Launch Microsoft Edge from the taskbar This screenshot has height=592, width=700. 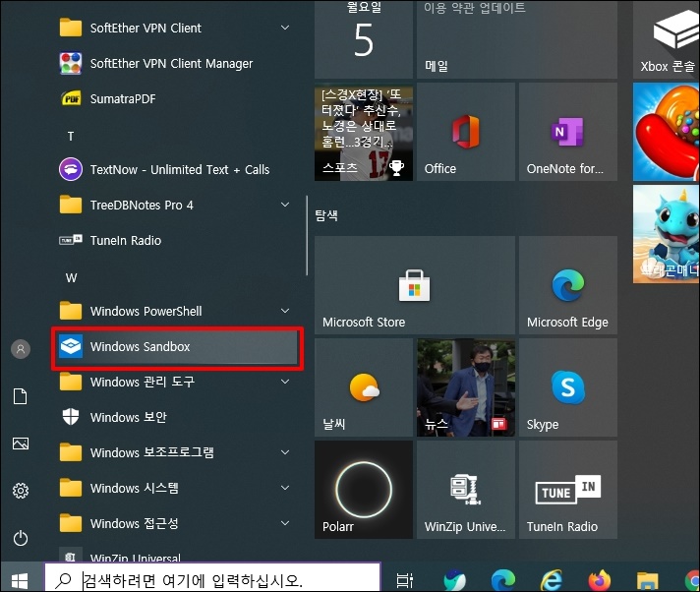503,580
